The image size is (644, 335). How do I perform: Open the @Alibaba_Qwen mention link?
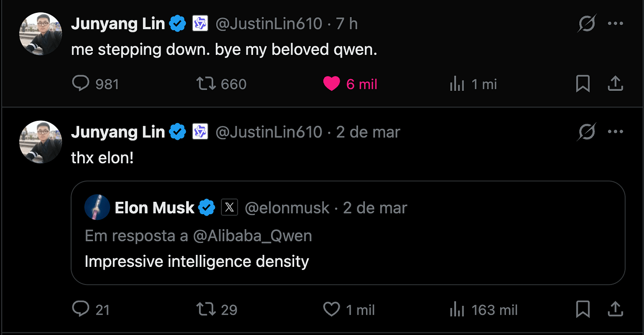[x=252, y=236]
